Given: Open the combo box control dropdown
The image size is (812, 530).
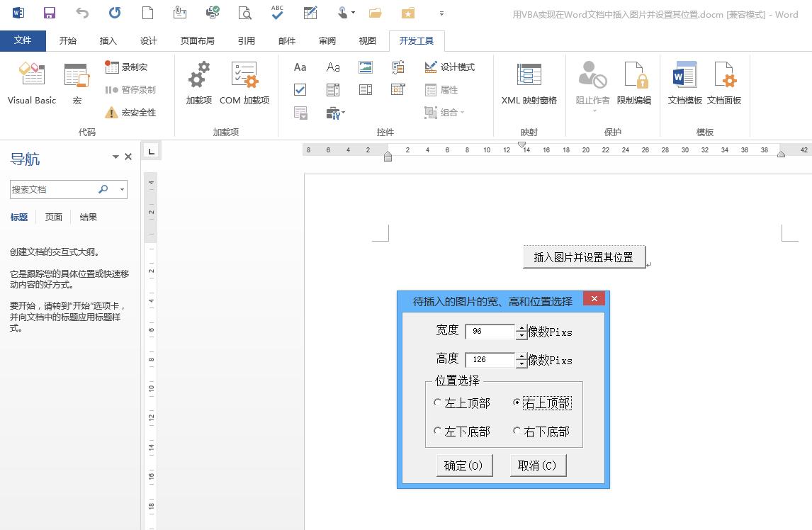Looking at the screenshot, I should pos(333,89).
